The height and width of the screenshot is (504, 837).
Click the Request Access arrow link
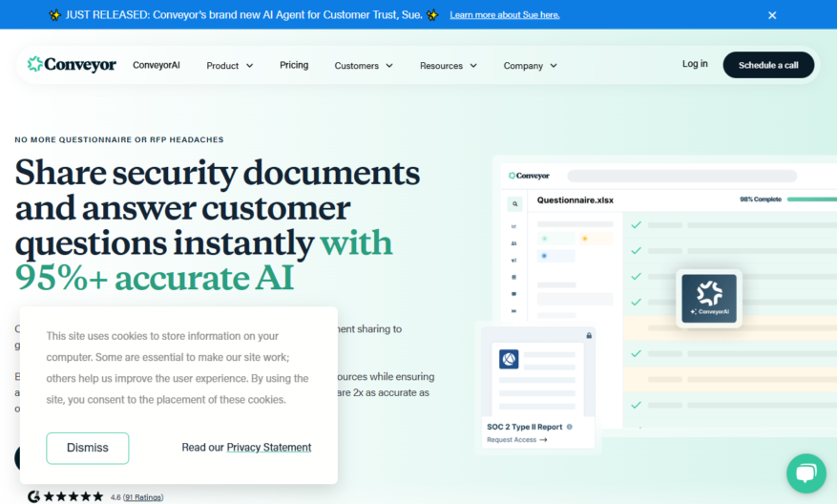pos(516,439)
